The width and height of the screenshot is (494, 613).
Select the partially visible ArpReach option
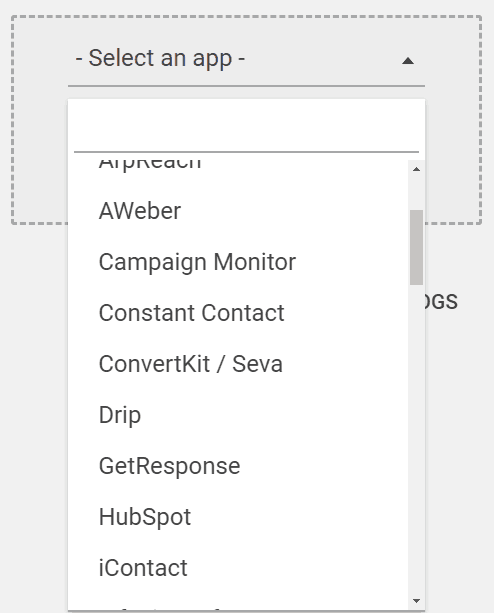click(x=238, y=167)
